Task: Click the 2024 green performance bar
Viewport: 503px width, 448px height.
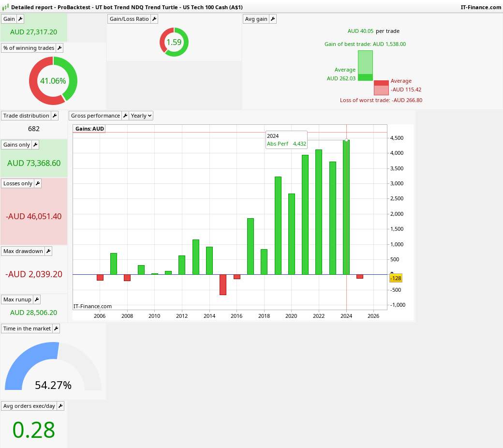Action: click(346, 208)
